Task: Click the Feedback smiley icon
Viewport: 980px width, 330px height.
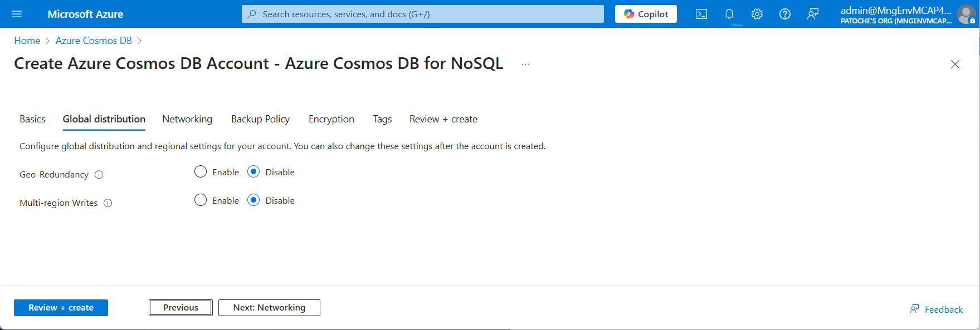Action: (x=914, y=308)
